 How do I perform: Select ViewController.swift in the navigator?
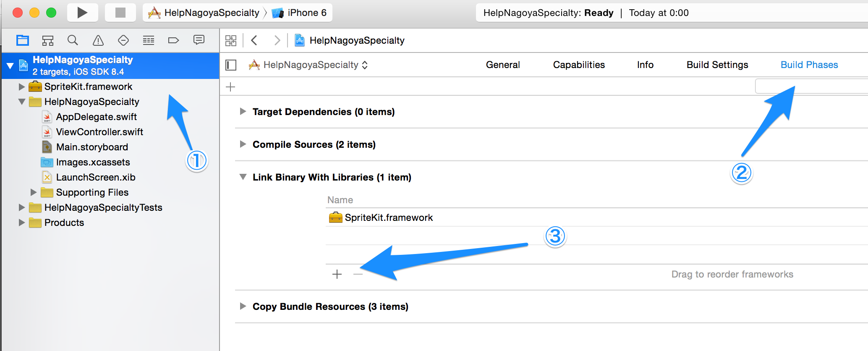point(99,132)
